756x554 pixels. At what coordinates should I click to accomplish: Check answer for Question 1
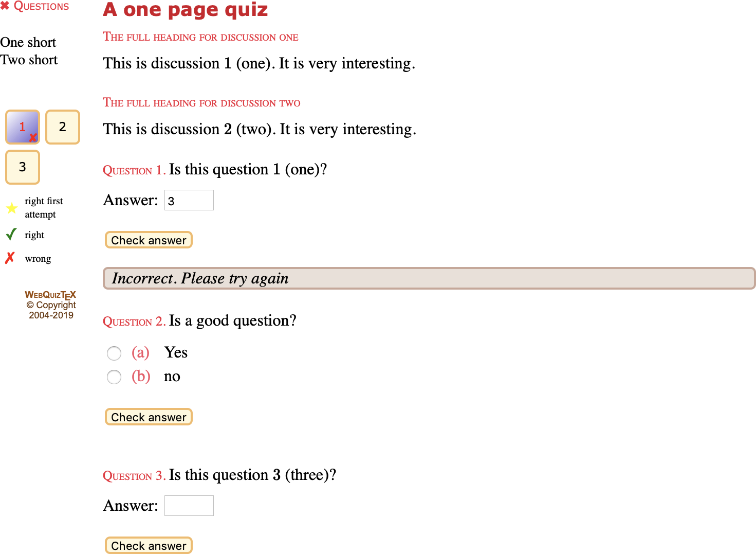(149, 240)
